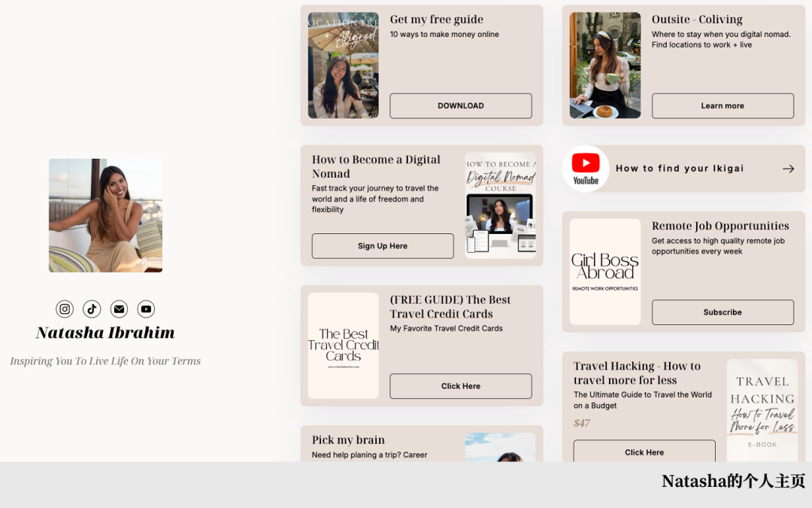Click Natasha's profile photo

coord(105,215)
